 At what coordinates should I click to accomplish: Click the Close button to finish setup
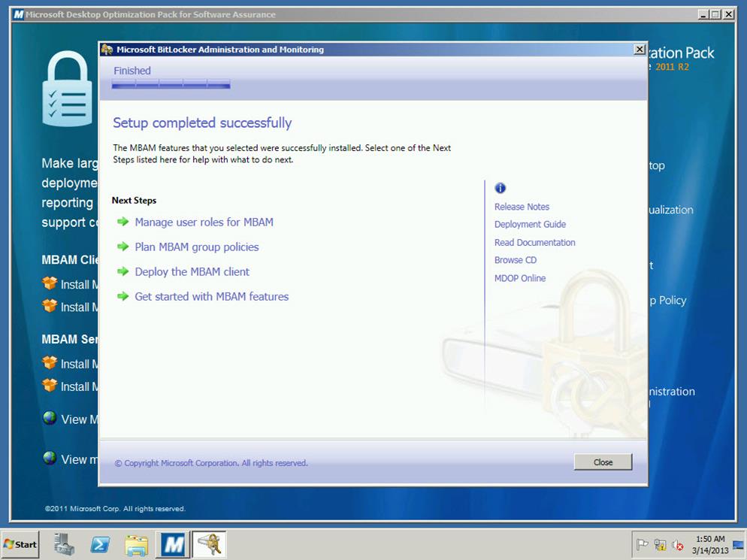pyautogui.click(x=603, y=462)
